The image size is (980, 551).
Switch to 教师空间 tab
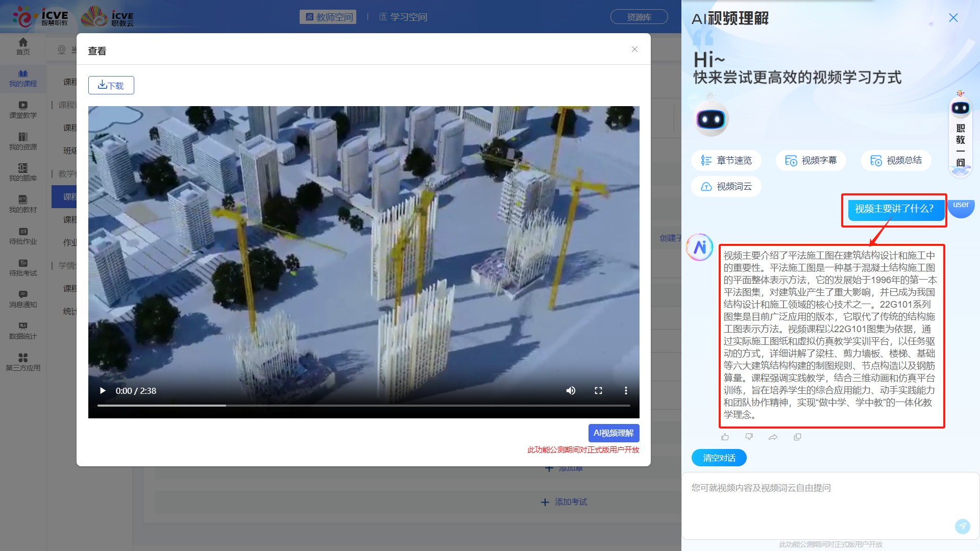(328, 17)
